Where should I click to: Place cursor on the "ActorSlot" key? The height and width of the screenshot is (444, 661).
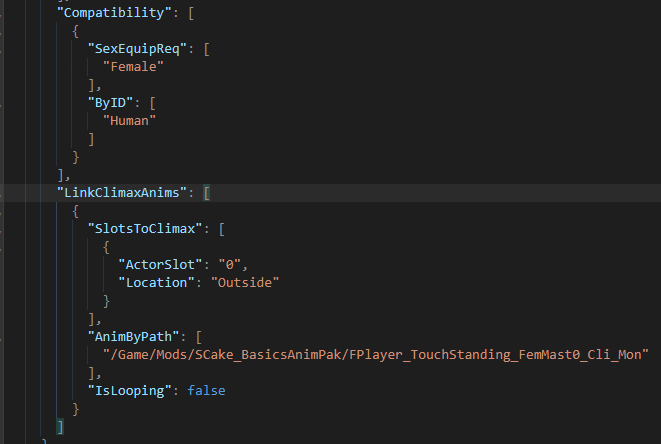(162, 264)
